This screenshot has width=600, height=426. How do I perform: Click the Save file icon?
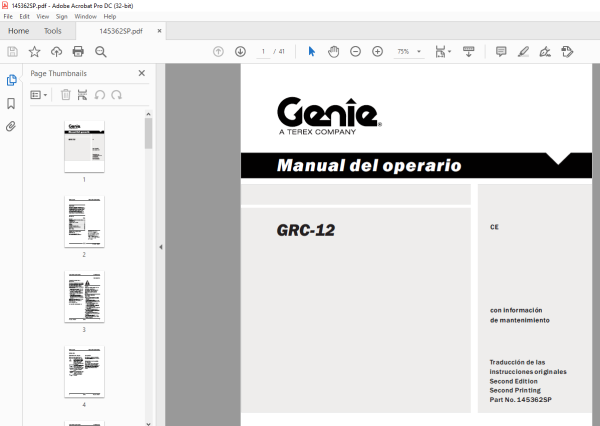(12, 52)
